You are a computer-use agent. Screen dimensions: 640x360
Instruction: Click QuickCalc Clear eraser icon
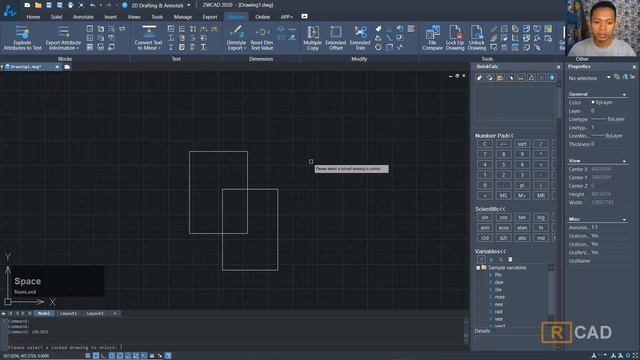coord(480,78)
